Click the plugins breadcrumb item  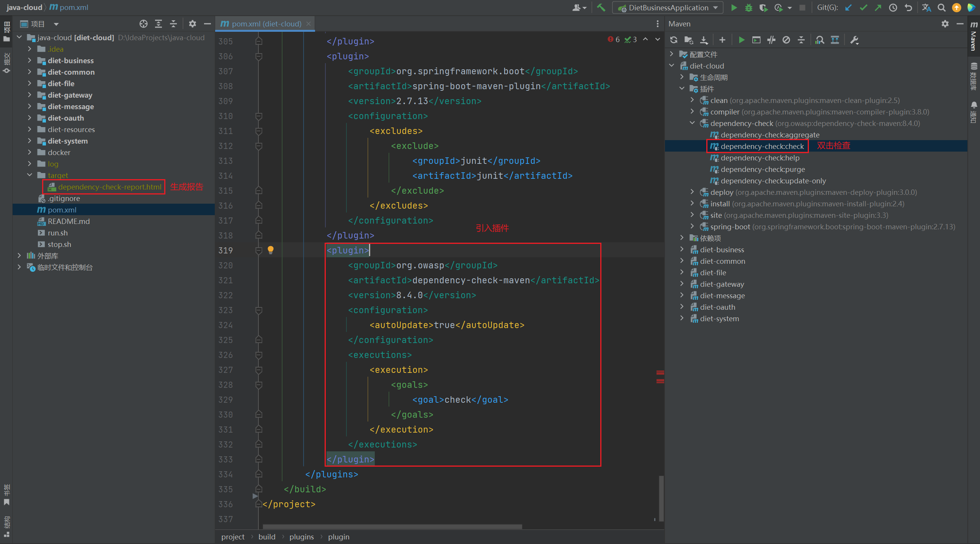(301, 537)
